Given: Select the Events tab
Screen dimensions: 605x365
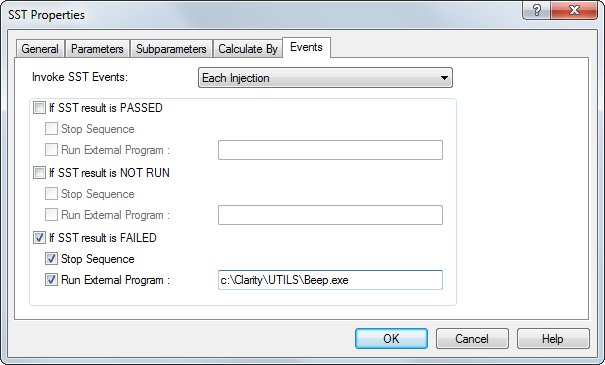Looking at the screenshot, I should [306, 47].
